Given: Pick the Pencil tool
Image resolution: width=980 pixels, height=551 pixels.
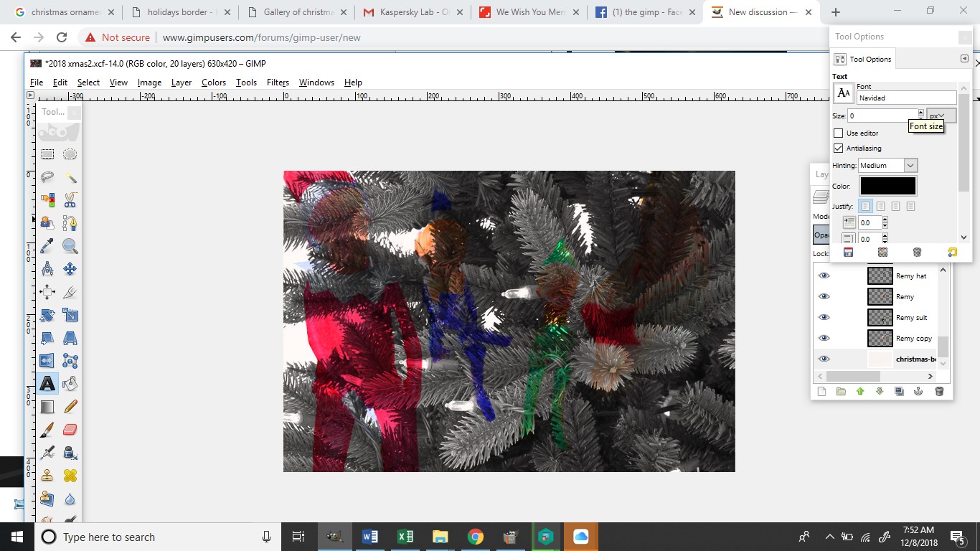Looking at the screenshot, I should tap(70, 407).
